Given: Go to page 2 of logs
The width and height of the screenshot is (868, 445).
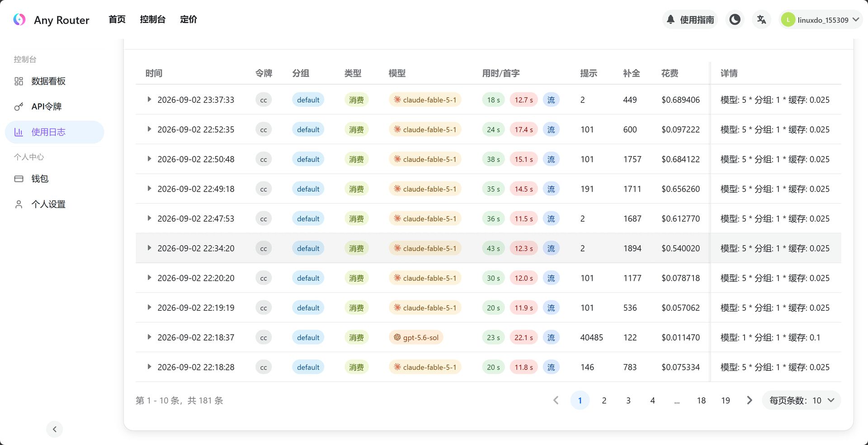Looking at the screenshot, I should pyautogui.click(x=604, y=400).
